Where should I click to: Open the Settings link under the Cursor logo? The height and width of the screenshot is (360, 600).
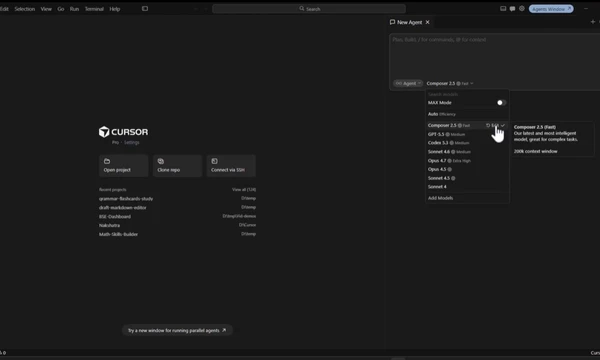point(131,142)
